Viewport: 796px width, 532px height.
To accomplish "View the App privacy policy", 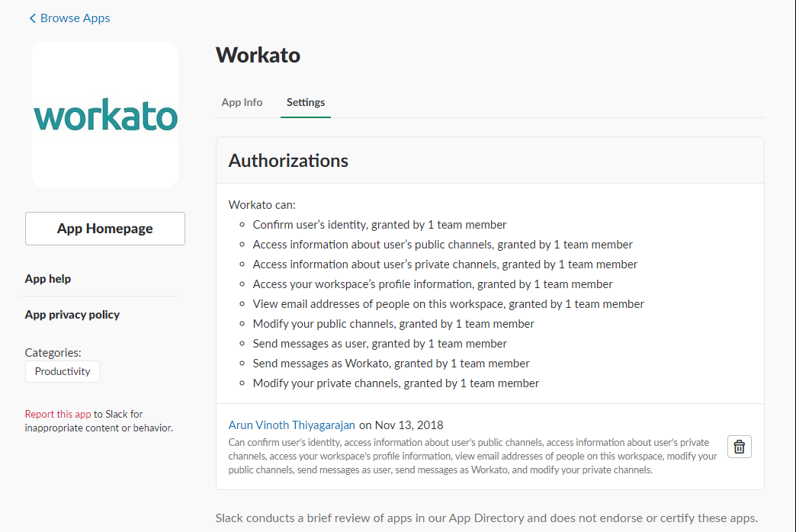I will (x=72, y=315).
